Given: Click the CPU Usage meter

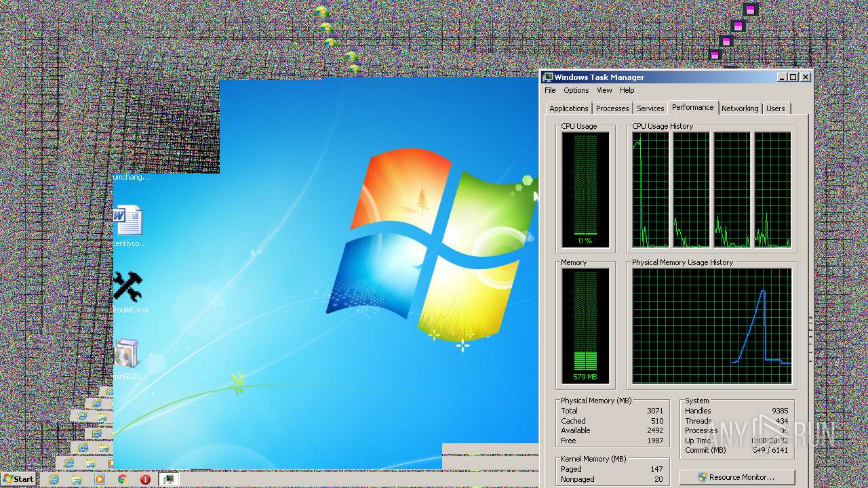Looking at the screenshot, I should tap(585, 190).
